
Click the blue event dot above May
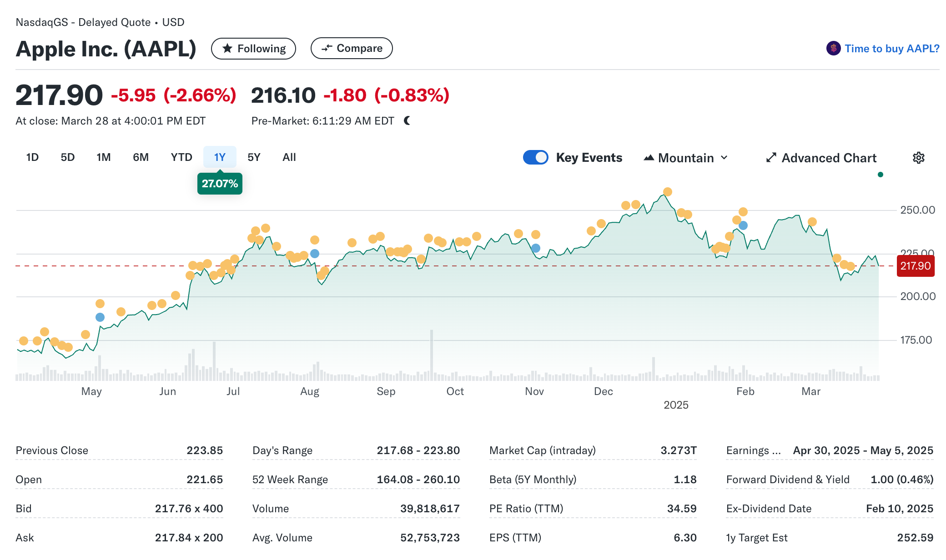[100, 317]
